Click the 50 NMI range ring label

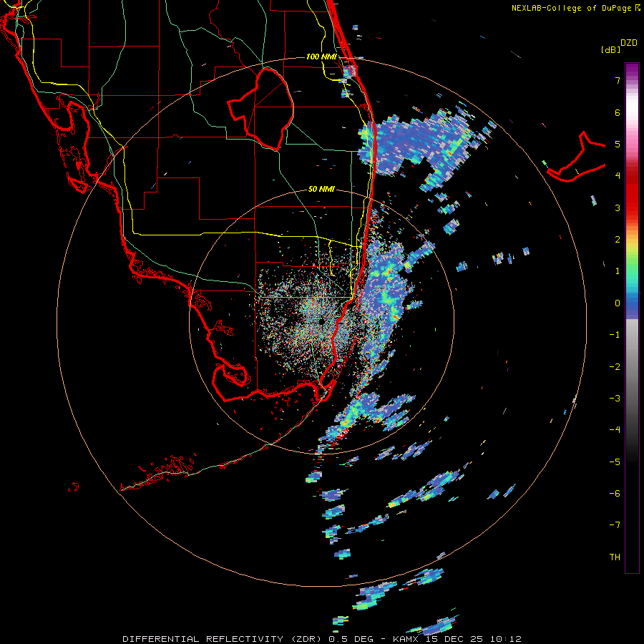point(321,189)
